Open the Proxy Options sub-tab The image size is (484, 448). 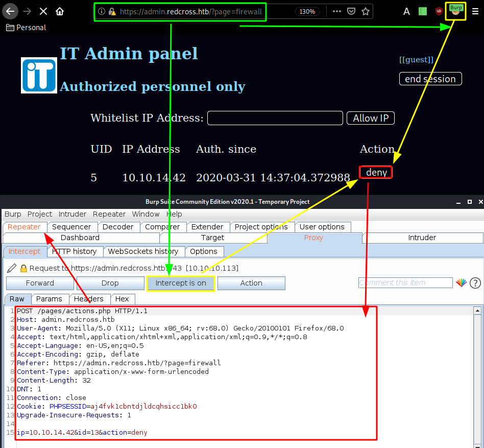tap(204, 251)
